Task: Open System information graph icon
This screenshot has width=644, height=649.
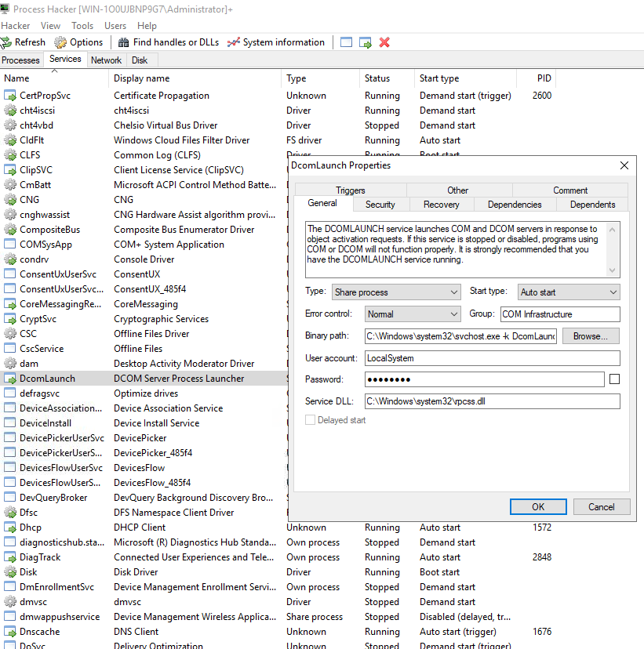Action: pos(233,42)
